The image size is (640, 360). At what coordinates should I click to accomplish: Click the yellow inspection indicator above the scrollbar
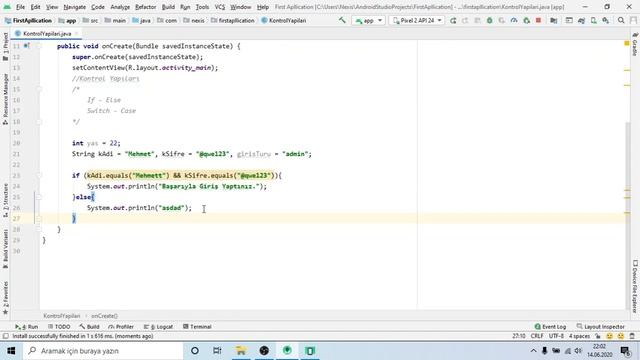(627, 43)
